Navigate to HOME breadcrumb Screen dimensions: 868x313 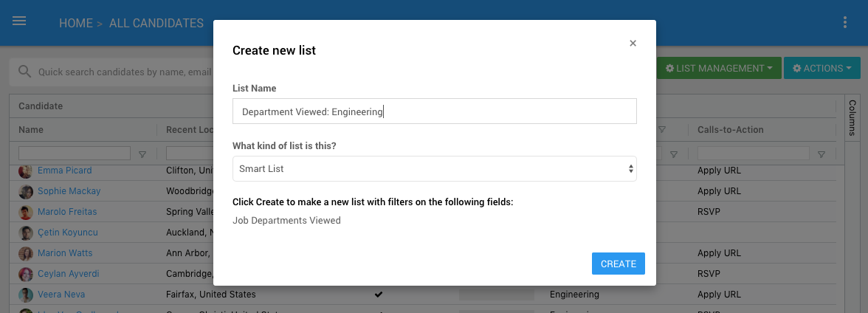click(76, 24)
